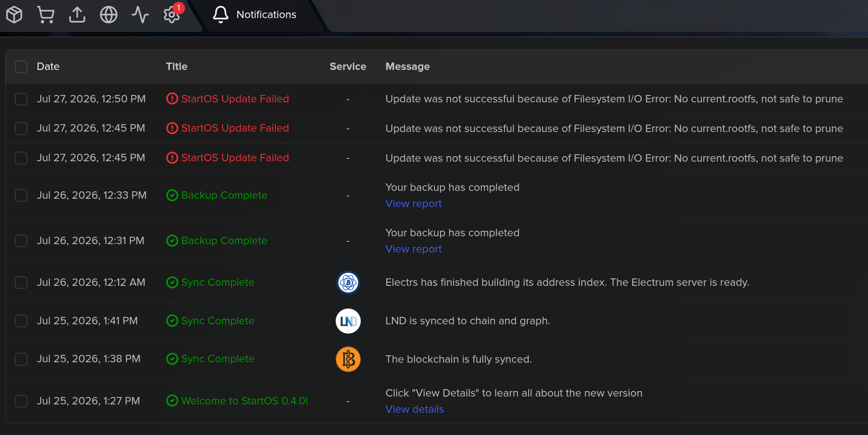Click the Date column header
This screenshot has height=435, width=868.
[x=48, y=67]
